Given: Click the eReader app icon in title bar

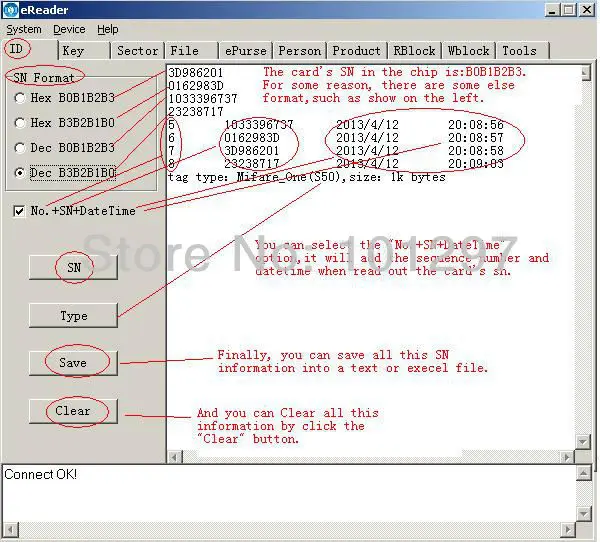Looking at the screenshot, I should pos(11,10).
